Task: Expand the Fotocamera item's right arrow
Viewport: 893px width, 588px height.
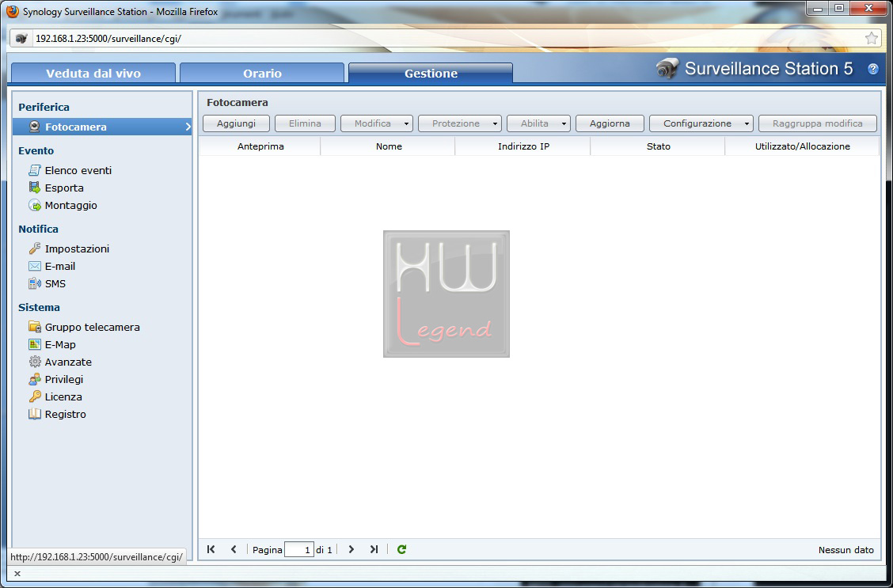Action: tap(188, 127)
